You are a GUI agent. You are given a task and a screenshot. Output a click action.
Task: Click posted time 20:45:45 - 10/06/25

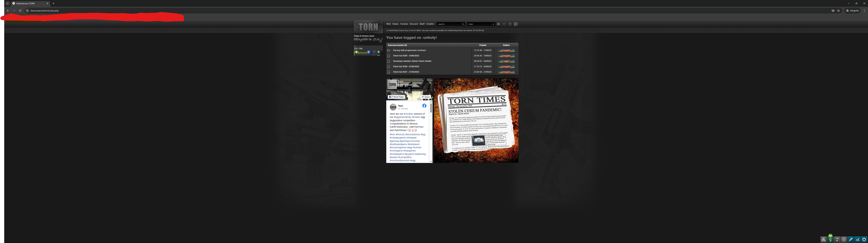pyautogui.click(x=483, y=56)
